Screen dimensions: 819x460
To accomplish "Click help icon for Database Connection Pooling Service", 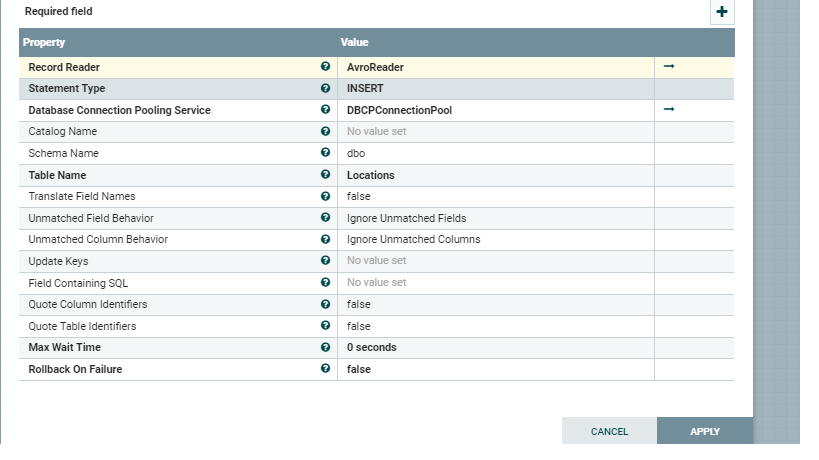I will pos(326,110).
